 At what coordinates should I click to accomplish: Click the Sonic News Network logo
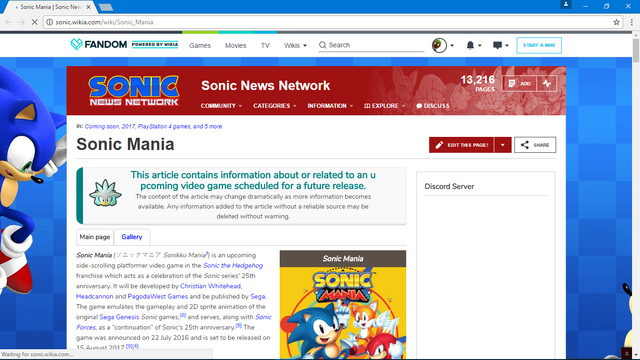coord(134,91)
